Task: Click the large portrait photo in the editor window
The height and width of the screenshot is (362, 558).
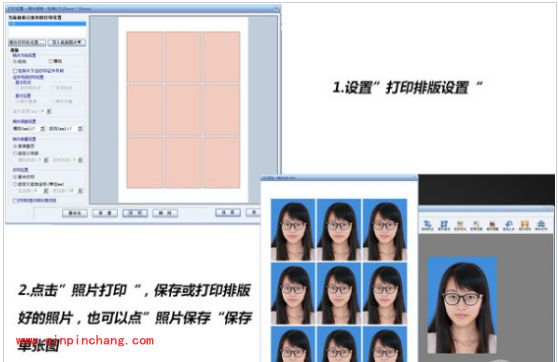Action: [462, 305]
